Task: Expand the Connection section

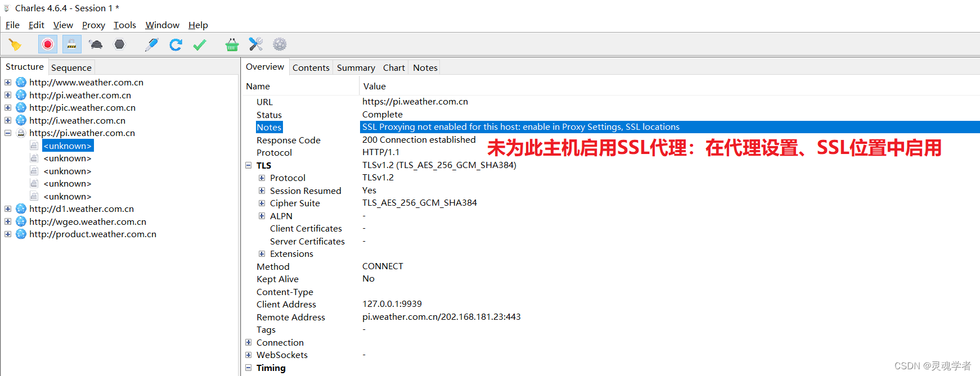Action: [249, 342]
